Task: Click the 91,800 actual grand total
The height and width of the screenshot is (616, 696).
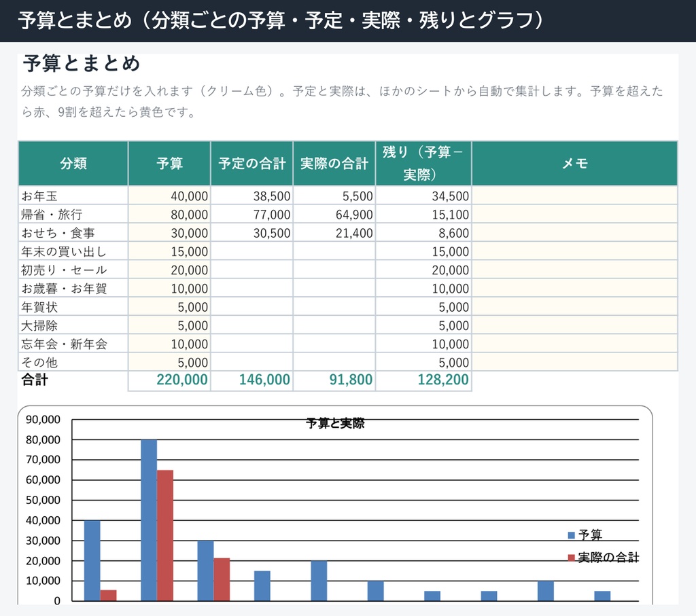Action: click(334, 380)
